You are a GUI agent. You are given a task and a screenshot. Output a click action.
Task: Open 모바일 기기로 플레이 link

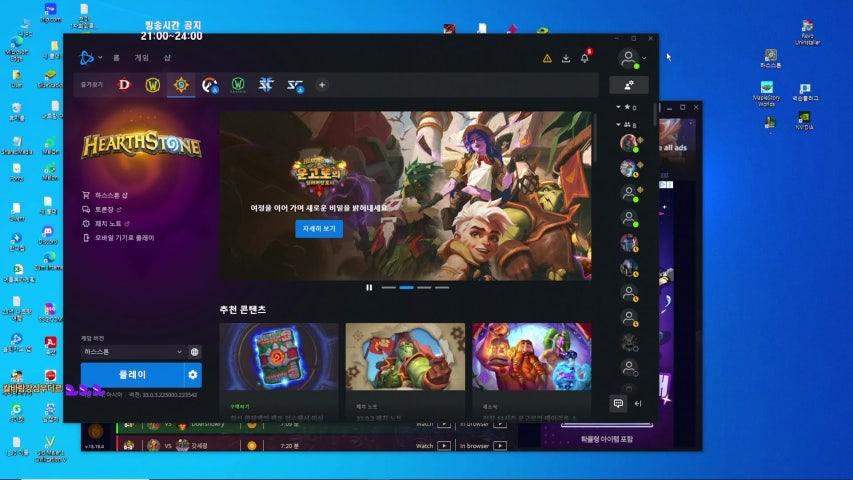point(125,238)
